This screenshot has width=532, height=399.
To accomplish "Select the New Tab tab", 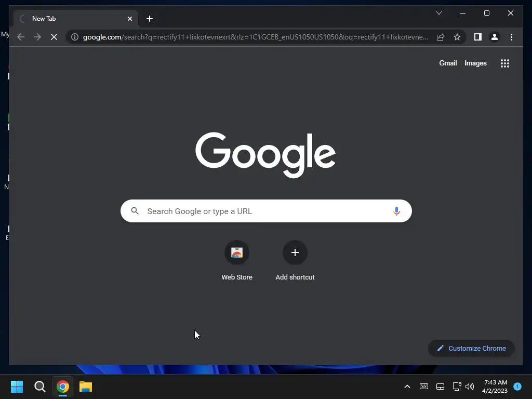I will tap(76, 19).
